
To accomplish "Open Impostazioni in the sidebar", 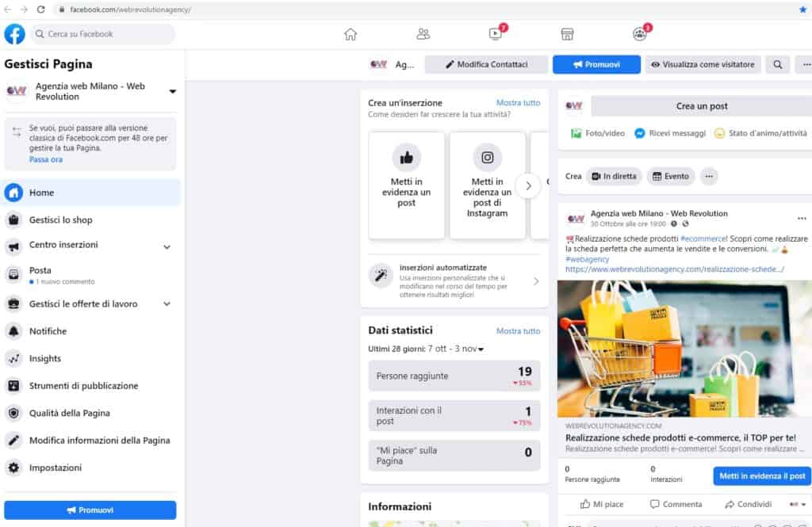I will 92,468.
